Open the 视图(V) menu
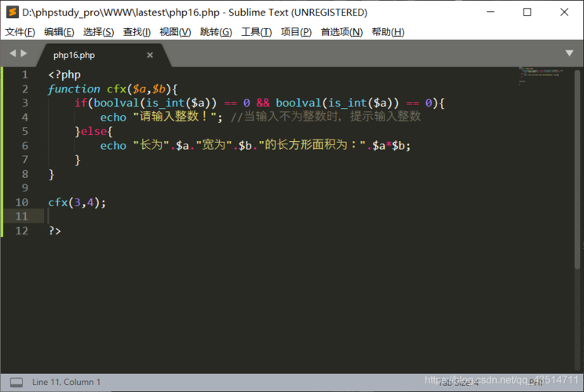This screenshot has height=392, width=584. click(175, 32)
